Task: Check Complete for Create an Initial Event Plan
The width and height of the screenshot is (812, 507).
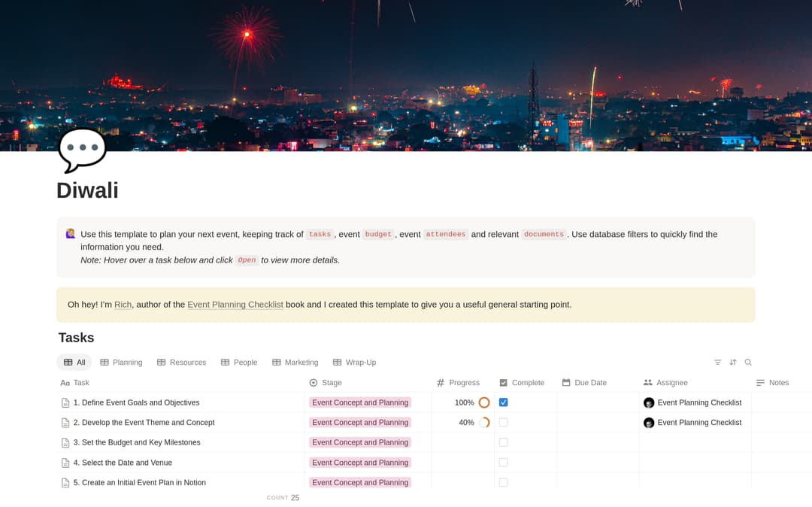Action: (x=503, y=482)
